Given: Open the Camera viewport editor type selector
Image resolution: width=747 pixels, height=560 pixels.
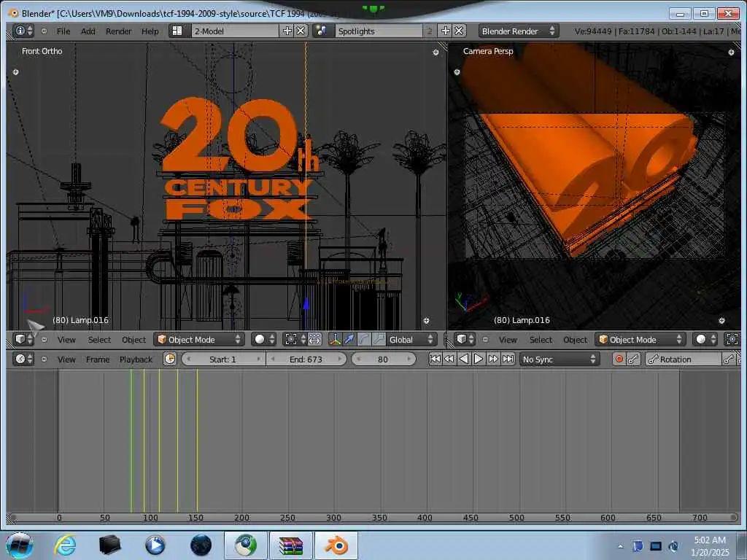Looking at the screenshot, I should 465,340.
